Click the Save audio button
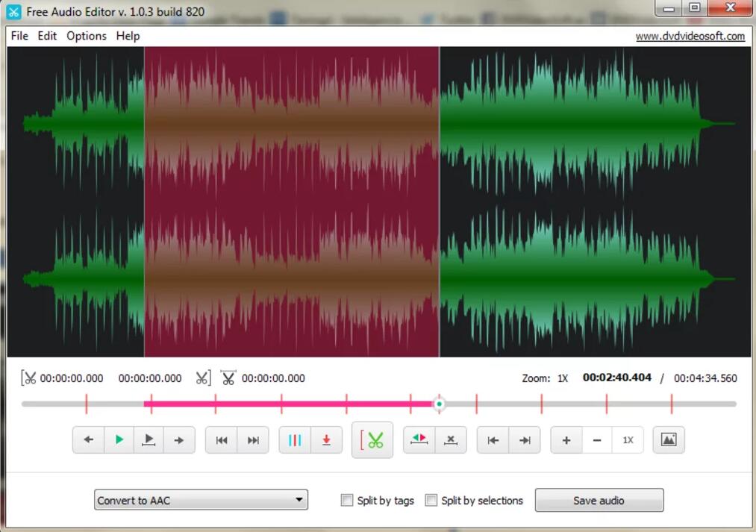756x532 pixels. tap(599, 501)
